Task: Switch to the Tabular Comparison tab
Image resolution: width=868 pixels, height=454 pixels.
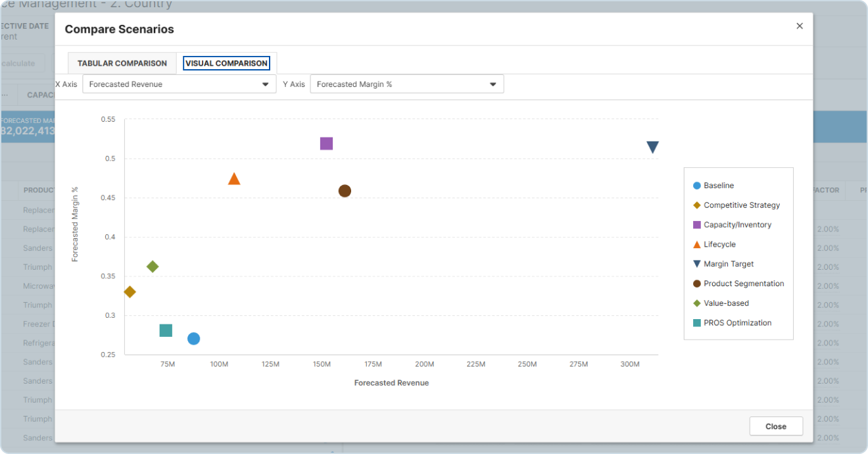Action: pyautogui.click(x=122, y=63)
